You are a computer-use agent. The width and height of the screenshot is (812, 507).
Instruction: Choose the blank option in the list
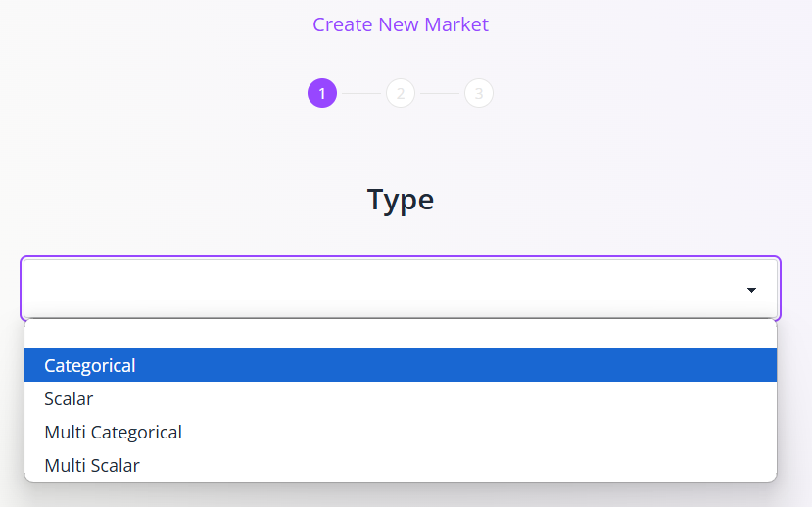pyautogui.click(x=401, y=334)
